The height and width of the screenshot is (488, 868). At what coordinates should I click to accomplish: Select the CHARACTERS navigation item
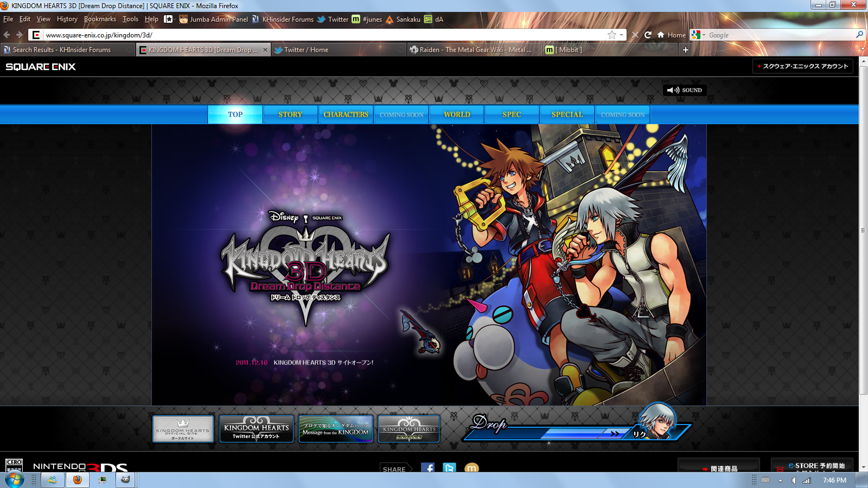point(346,114)
